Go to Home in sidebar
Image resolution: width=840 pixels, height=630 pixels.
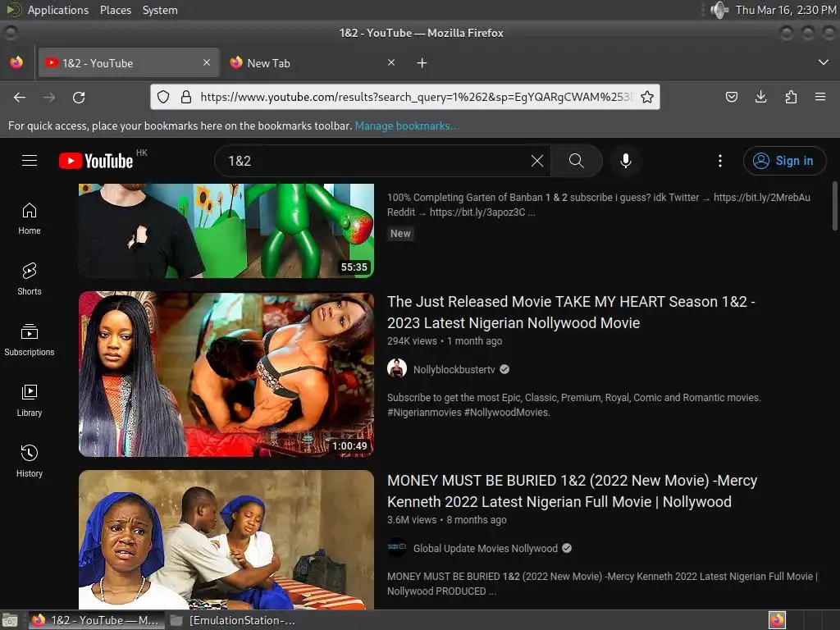click(30, 218)
